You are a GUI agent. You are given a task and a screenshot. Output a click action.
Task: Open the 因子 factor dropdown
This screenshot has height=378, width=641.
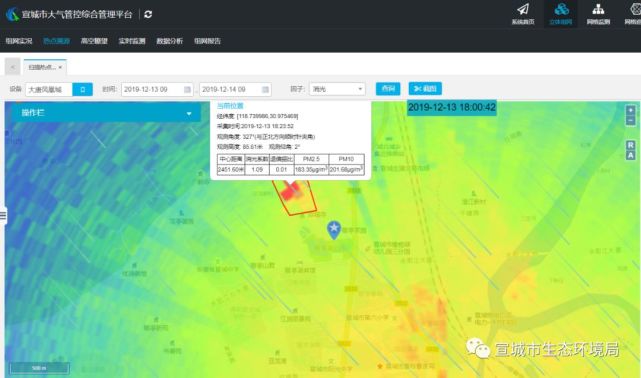click(337, 89)
